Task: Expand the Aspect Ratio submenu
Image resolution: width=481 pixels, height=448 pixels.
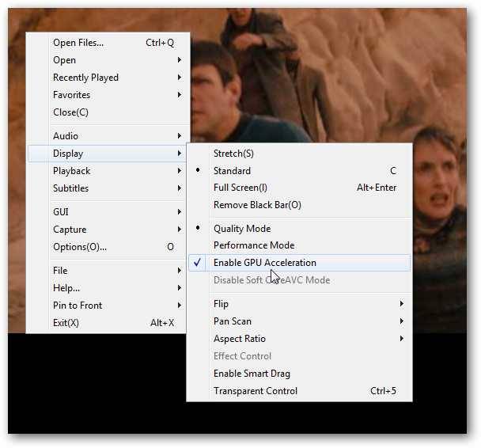Action: [x=299, y=339]
